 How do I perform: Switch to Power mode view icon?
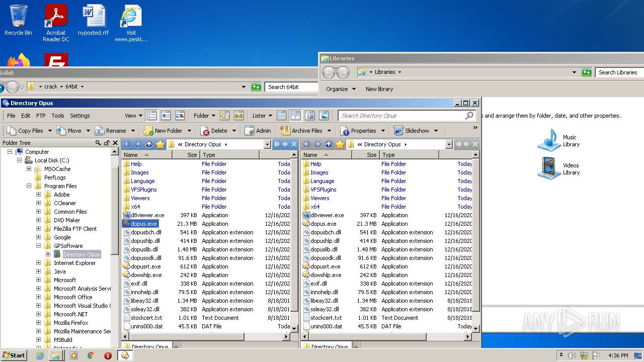point(166,116)
